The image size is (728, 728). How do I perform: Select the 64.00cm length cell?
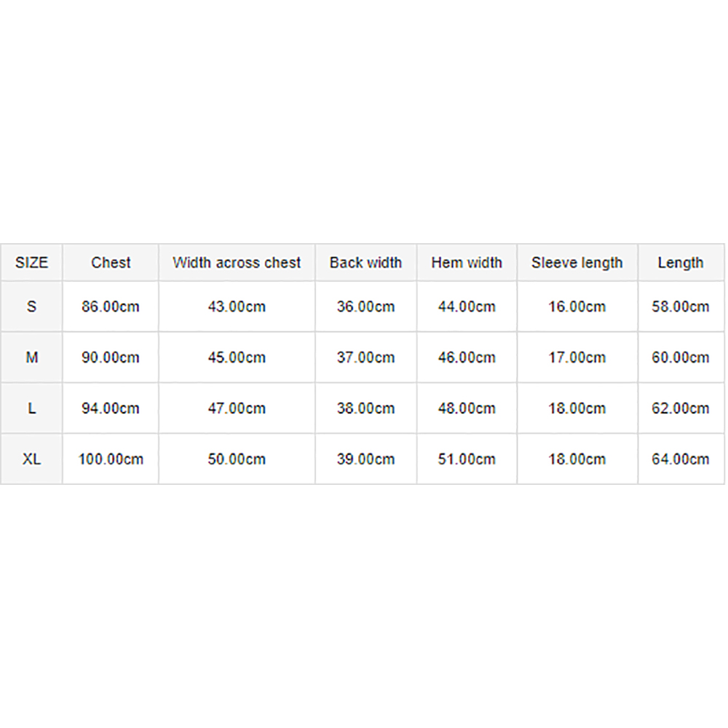click(x=681, y=459)
